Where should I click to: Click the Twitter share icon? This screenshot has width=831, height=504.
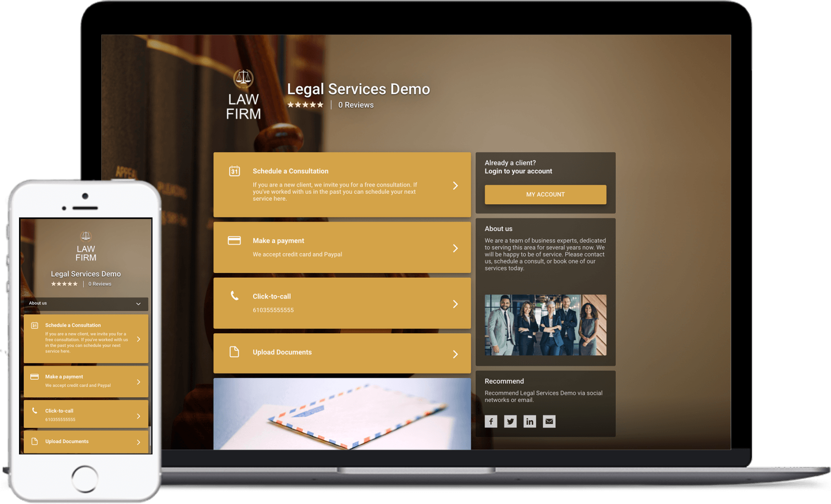point(510,421)
